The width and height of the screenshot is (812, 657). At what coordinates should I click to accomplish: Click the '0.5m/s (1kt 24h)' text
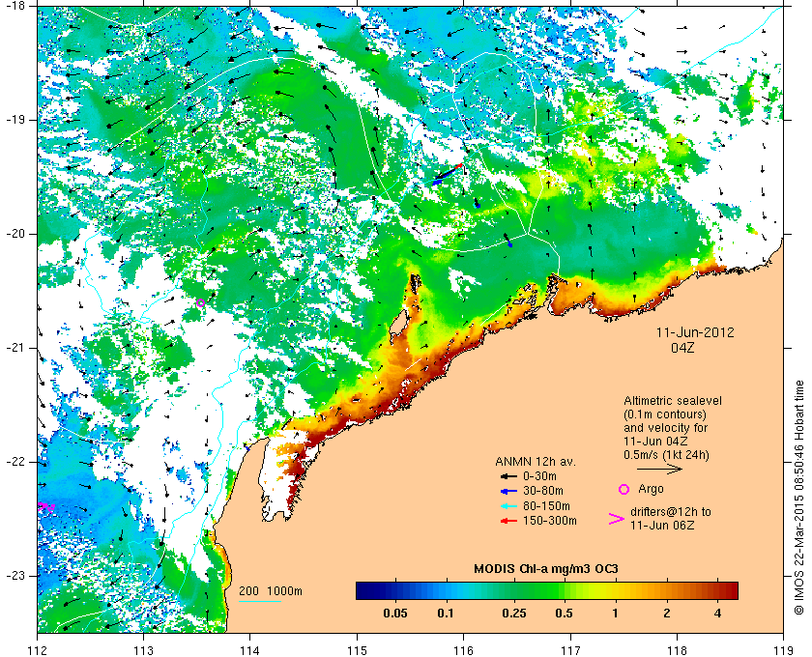666,455
